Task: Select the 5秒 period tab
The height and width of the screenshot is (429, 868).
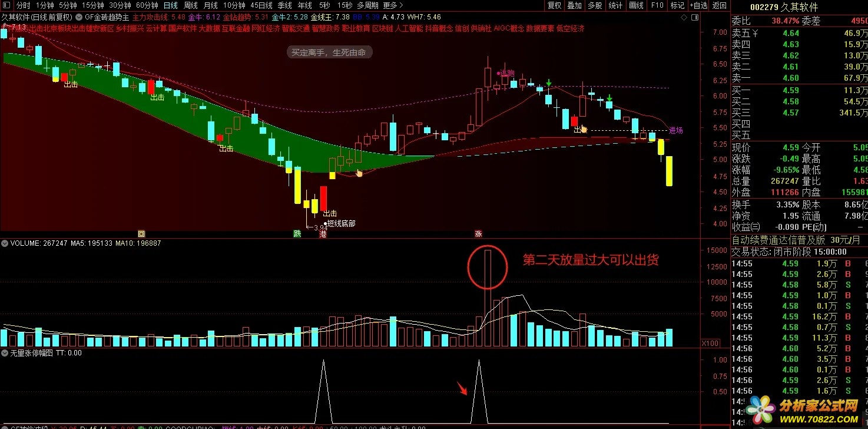Action: pos(324,5)
